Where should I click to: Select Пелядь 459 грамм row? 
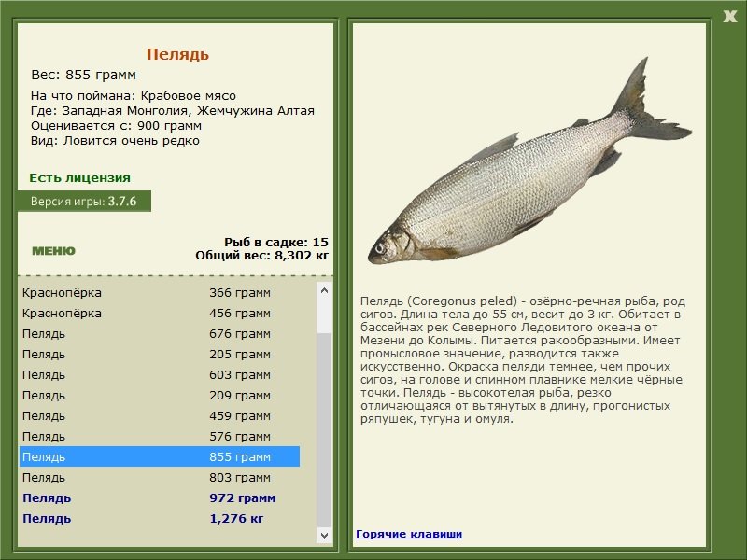[160, 415]
